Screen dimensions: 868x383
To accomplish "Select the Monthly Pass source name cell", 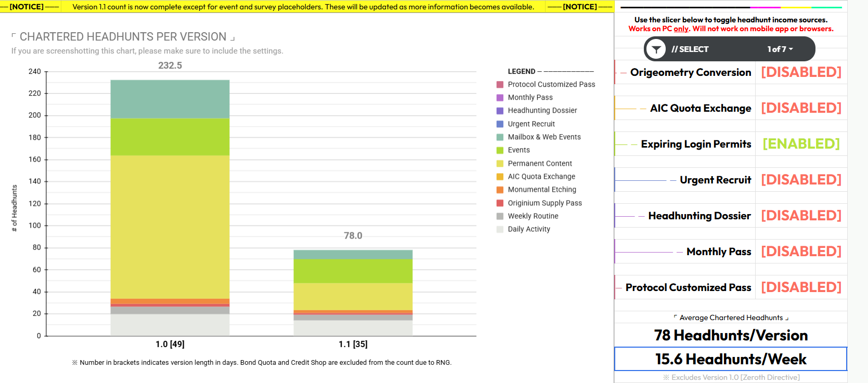I will point(718,252).
